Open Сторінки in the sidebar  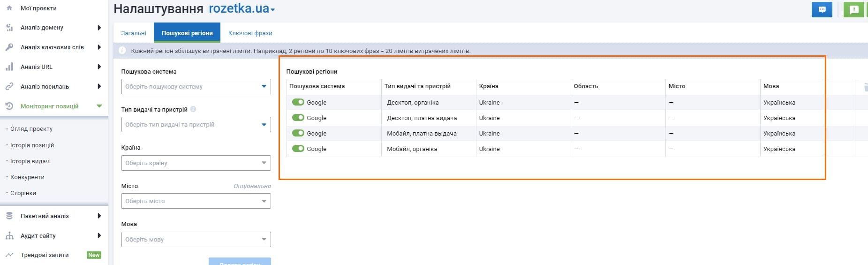(x=23, y=193)
